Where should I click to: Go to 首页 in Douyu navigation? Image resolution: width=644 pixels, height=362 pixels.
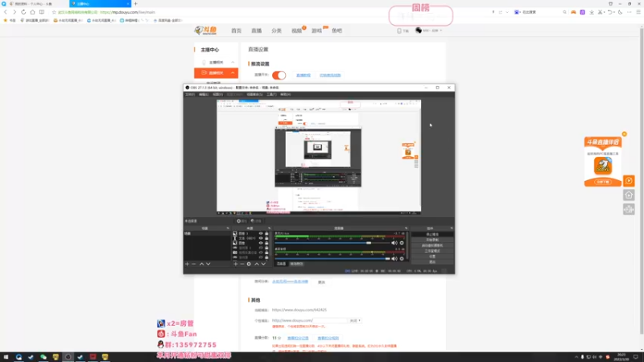236,31
